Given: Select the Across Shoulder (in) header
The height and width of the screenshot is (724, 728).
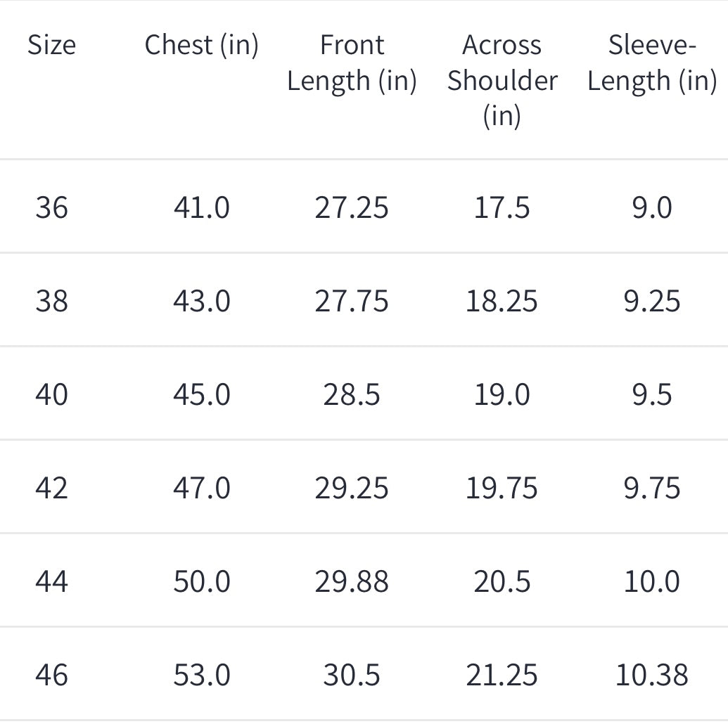Looking at the screenshot, I should tap(502, 80).
